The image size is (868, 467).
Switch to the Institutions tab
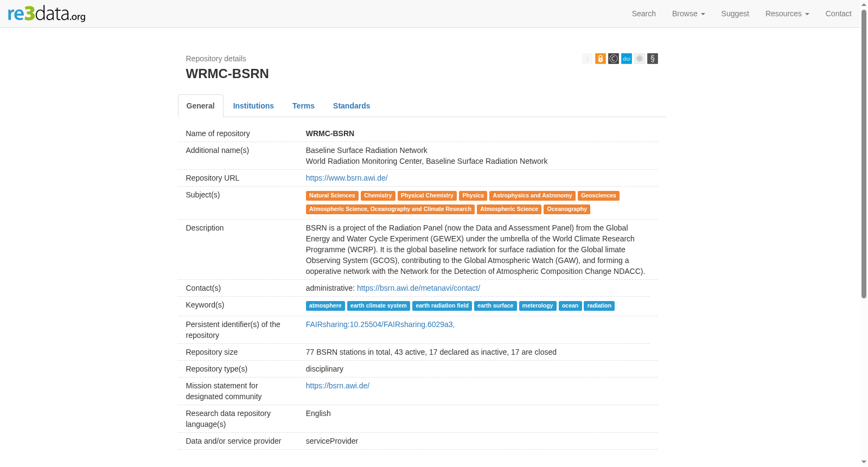253,106
